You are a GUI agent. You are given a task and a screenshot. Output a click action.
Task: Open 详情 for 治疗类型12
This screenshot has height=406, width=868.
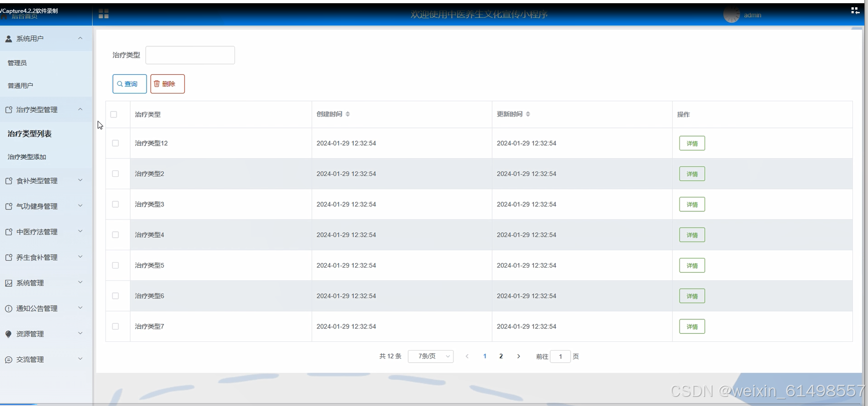tap(692, 143)
